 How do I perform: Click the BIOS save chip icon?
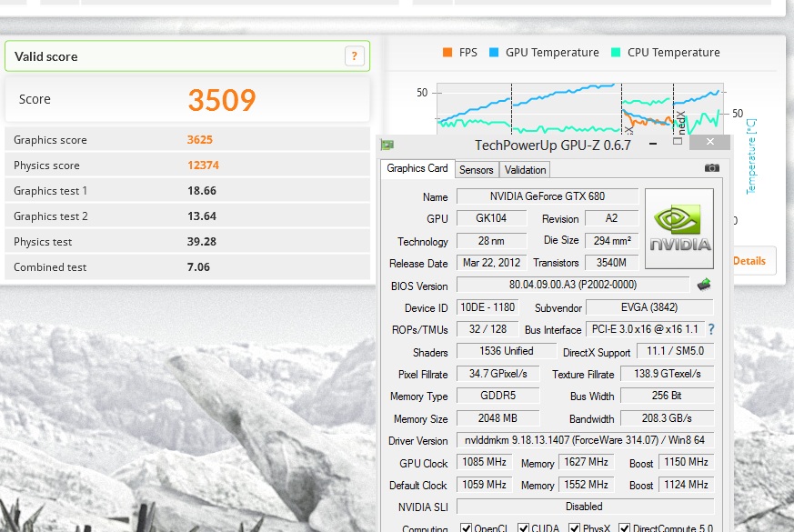704,285
